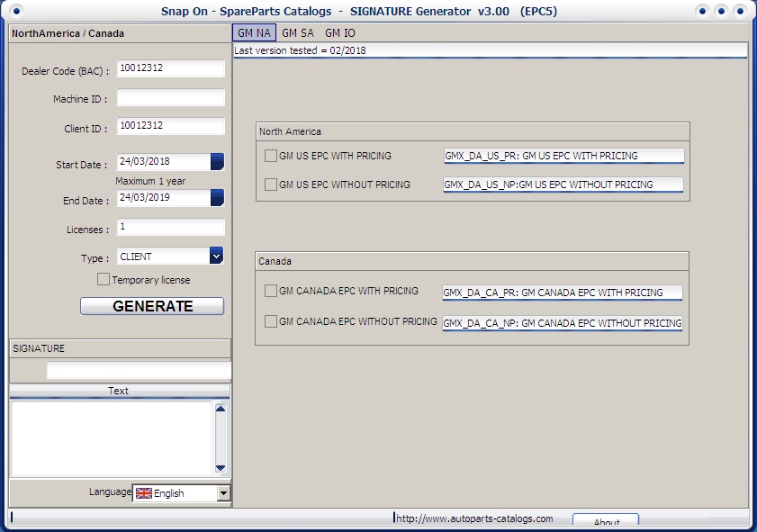This screenshot has height=532, width=757.
Task: Check GM CANADA EPC WITHOUT PRICING
Action: click(271, 321)
